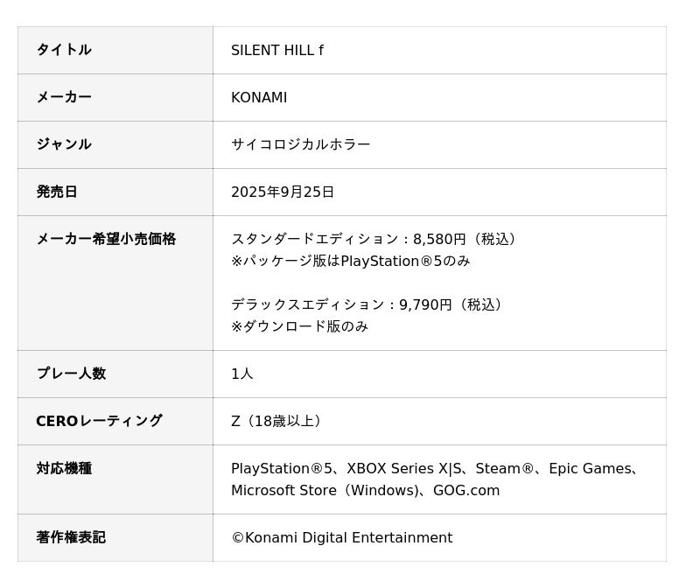Viewport: 700px width, 588px height.
Task: Click the ジャンル row label
Action: click(64, 144)
